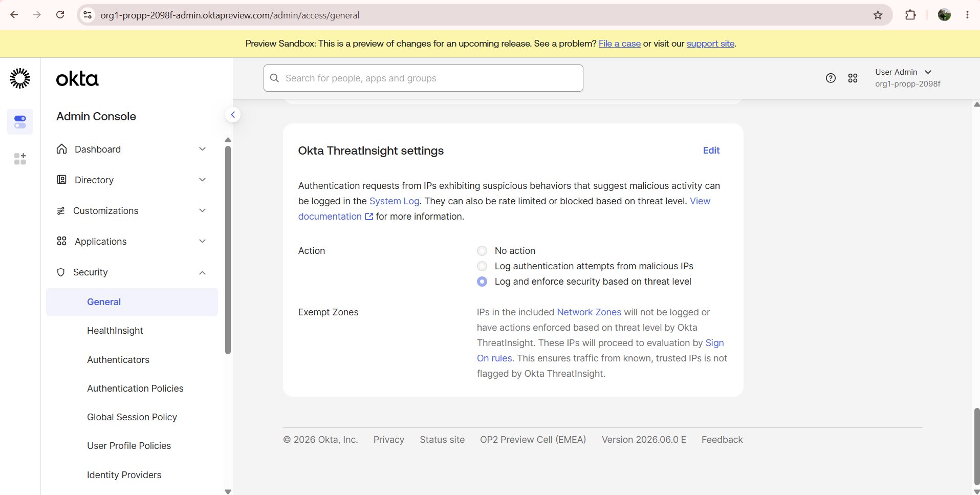The image size is (980, 495).
Task: Click the search magnifier icon
Action: (x=275, y=78)
